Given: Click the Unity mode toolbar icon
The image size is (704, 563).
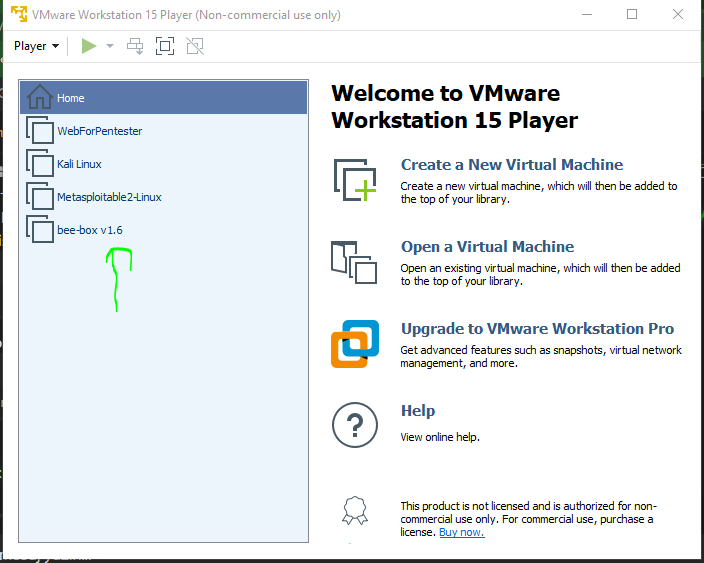Looking at the screenshot, I should 194,46.
